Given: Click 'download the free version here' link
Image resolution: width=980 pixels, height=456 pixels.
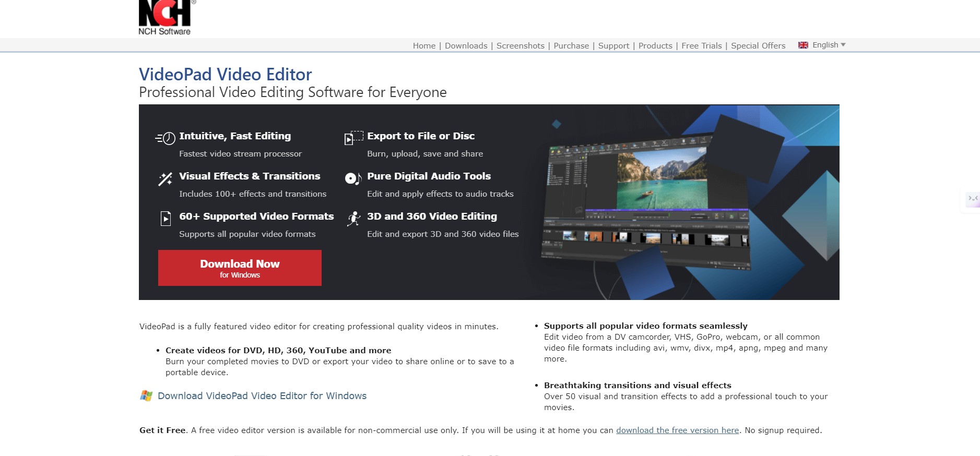Looking at the screenshot, I should pos(677,430).
